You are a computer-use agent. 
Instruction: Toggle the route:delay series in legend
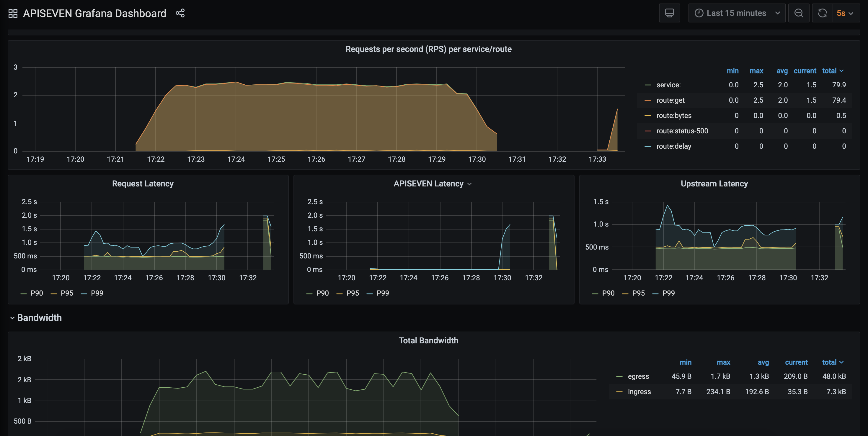coord(673,146)
